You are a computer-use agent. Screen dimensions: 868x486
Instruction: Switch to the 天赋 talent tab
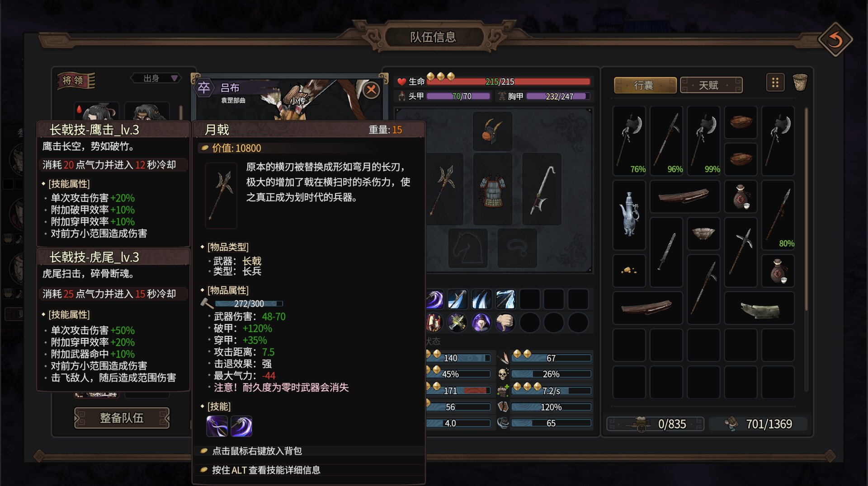coord(711,85)
